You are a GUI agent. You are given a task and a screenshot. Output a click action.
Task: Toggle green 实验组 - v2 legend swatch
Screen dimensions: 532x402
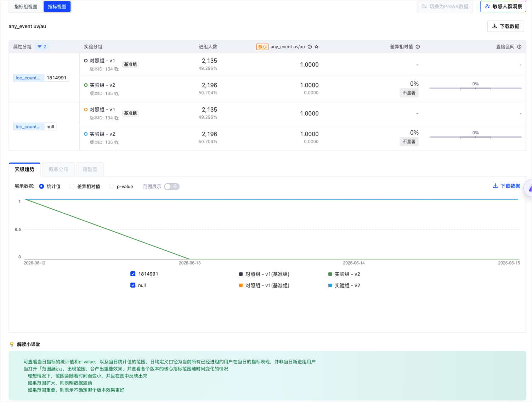point(330,274)
